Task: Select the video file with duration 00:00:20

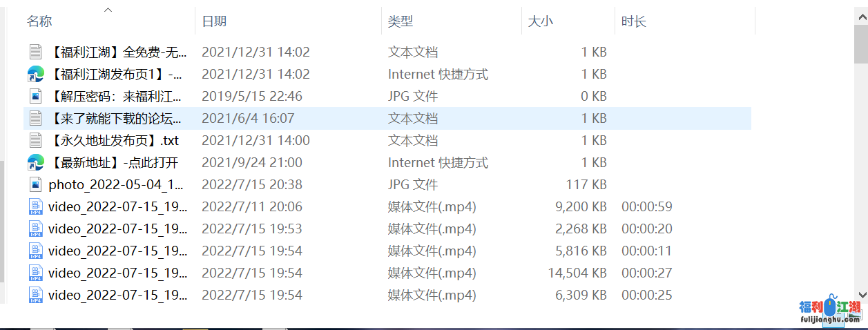Action: click(x=117, y=229)
